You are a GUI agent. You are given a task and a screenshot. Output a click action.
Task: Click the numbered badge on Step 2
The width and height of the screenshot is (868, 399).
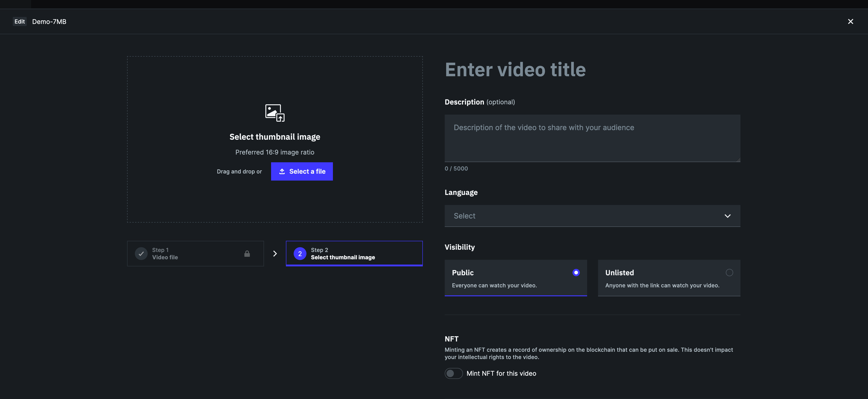click(300, 253)
